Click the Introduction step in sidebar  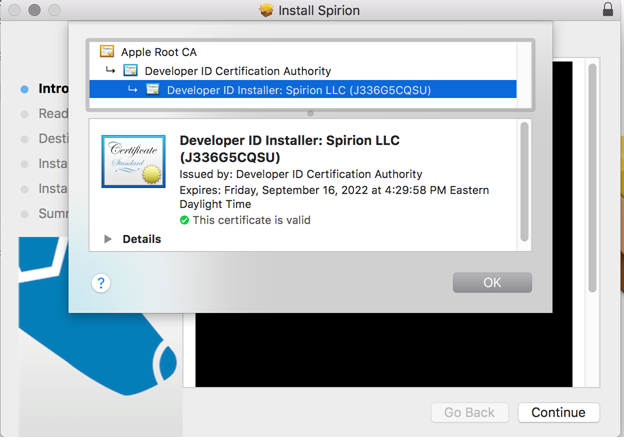[x=45, y=89]
